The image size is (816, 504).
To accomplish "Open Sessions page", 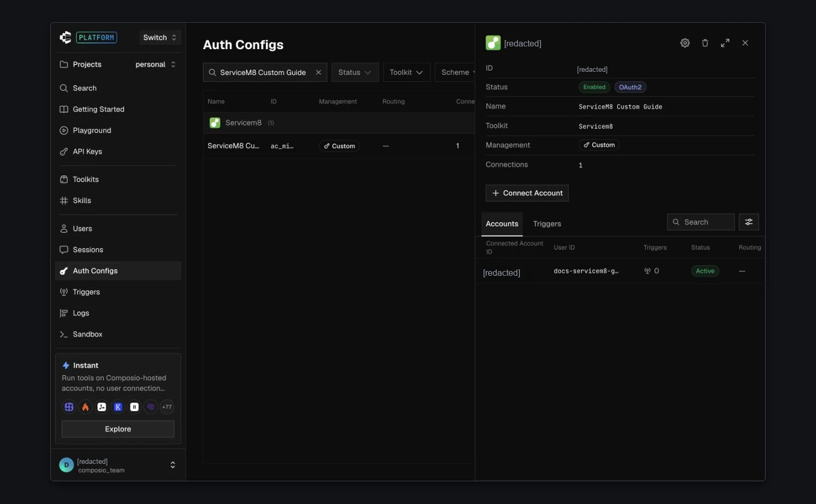I will tap(118, 250).
